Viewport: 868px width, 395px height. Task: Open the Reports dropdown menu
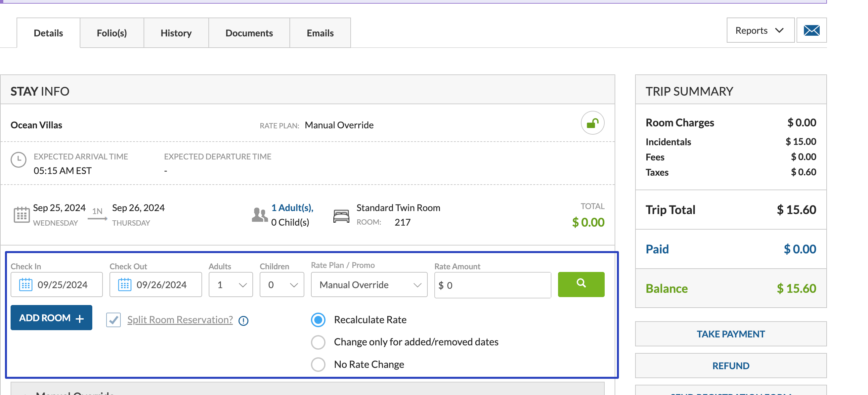click(760, 31)
